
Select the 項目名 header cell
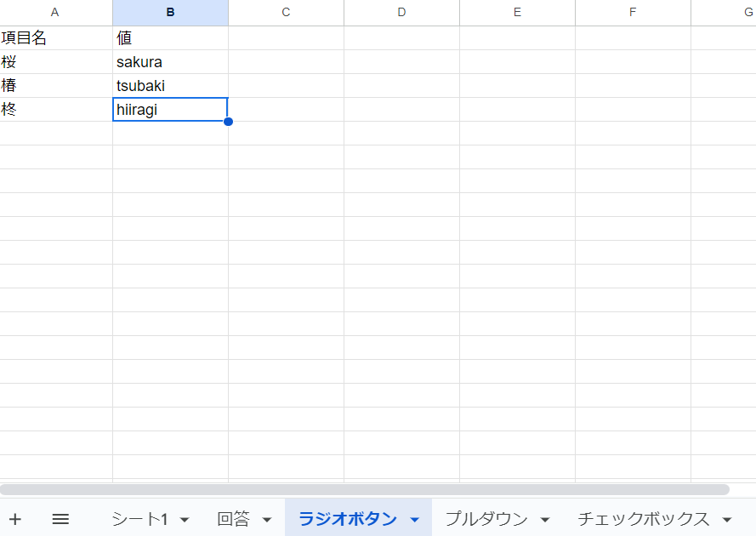54,37
